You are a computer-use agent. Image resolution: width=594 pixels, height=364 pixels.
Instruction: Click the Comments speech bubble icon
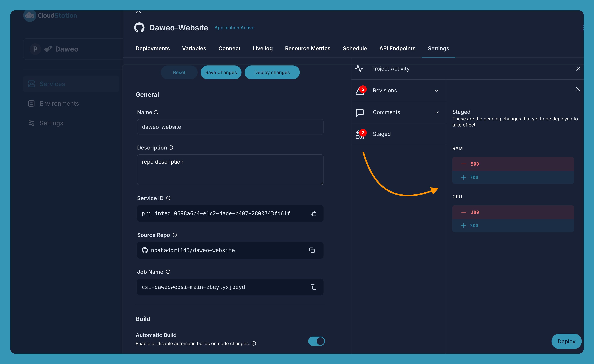360,113
